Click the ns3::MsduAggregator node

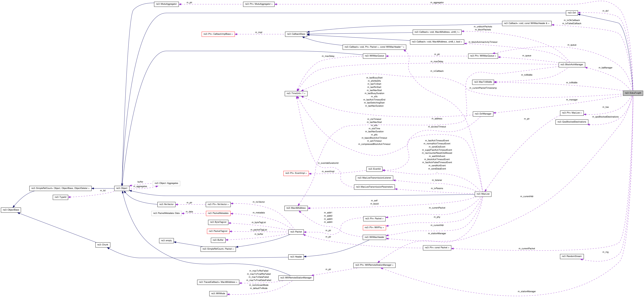coord(166,4)
